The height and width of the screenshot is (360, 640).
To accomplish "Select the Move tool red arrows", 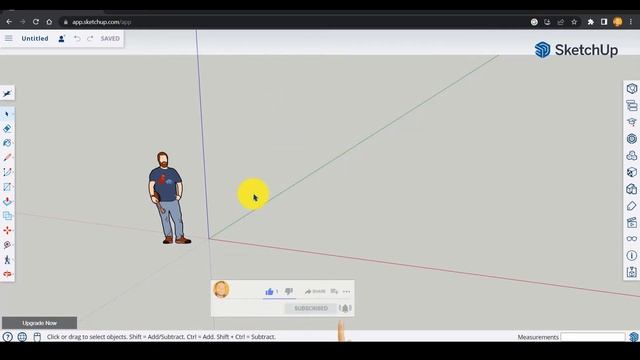I will tap(7, 231).
